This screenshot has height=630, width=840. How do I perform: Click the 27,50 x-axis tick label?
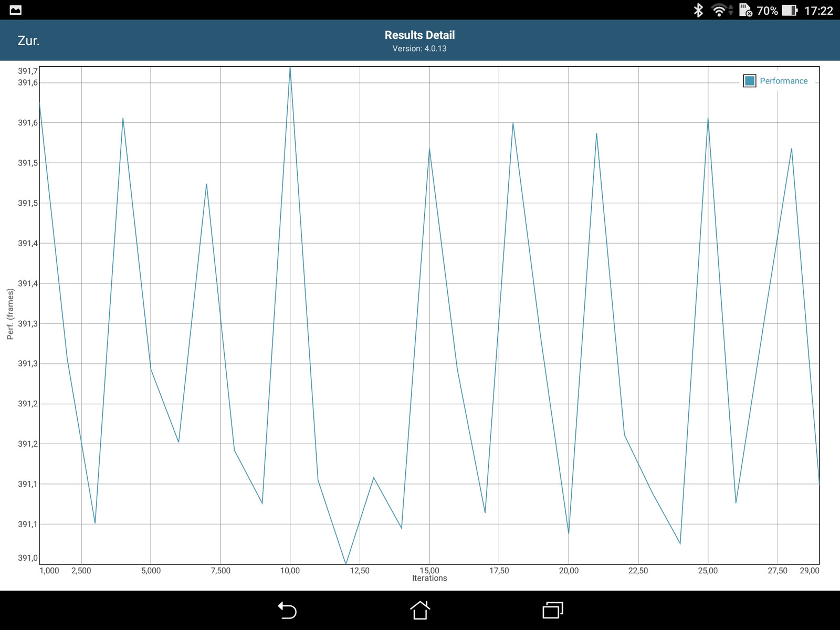[x=778, y=571]
